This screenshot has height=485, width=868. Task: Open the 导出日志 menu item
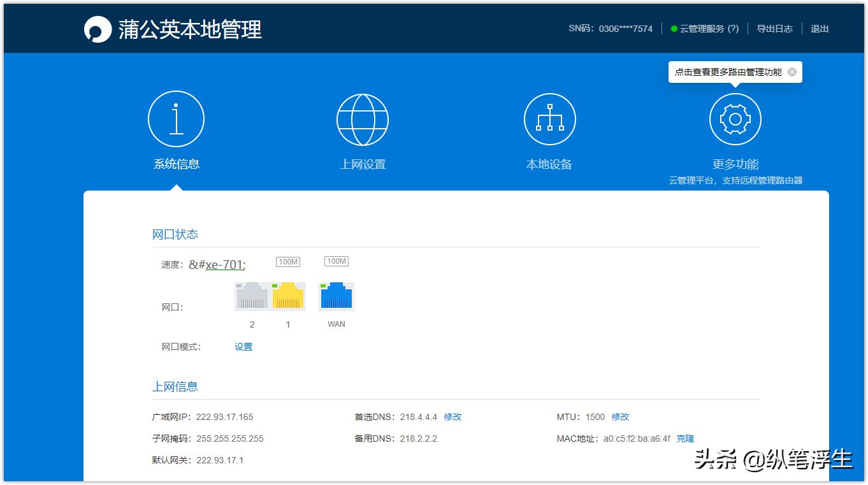pyautogui.click(x=774, y=28)
